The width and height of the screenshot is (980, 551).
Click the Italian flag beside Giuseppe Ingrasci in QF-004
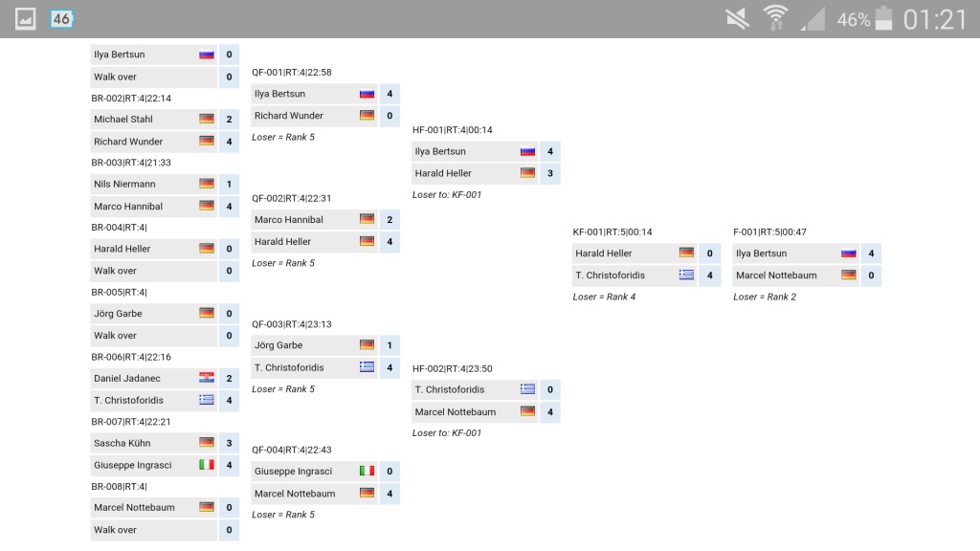point(367,471)
